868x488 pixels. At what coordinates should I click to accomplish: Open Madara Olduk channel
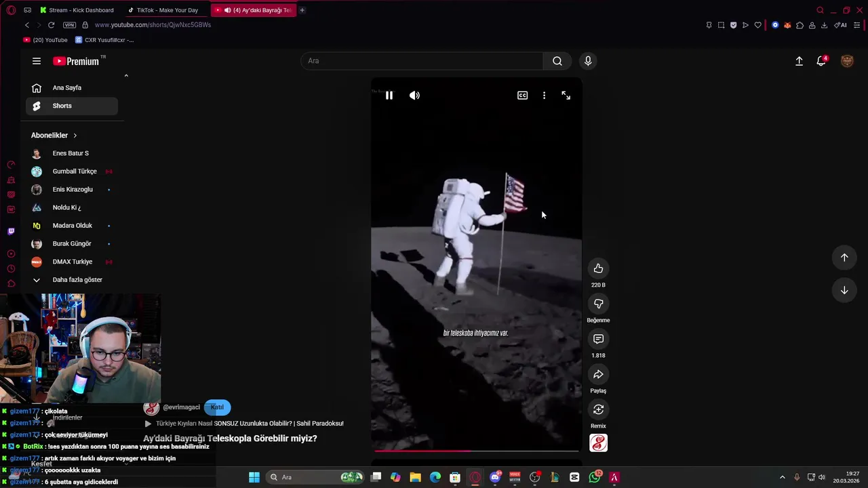click(72, 226)
